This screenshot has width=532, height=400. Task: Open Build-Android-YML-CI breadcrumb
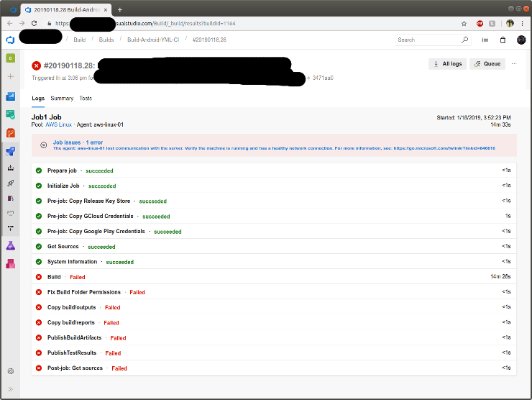153,40
